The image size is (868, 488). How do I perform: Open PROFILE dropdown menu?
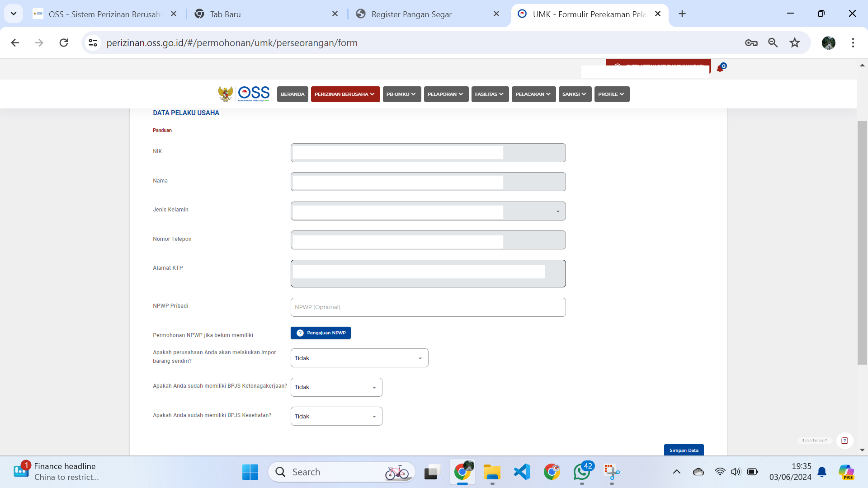click(611, 94)
